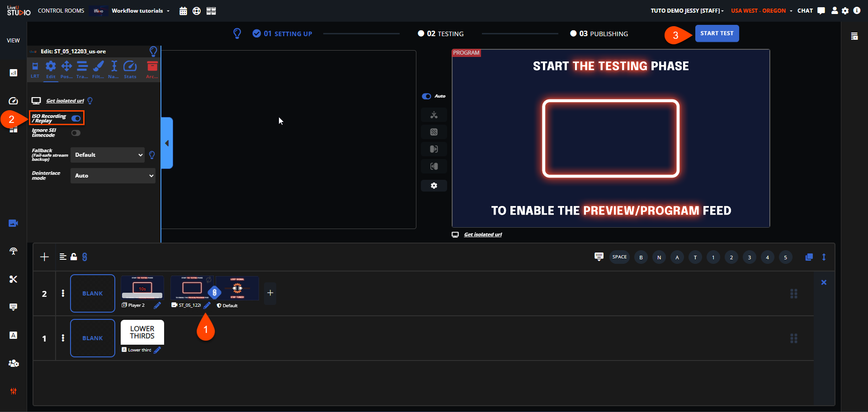Click Get isolated url under program
The width and height of the screenshot is (868, 412).
[483, 234]
